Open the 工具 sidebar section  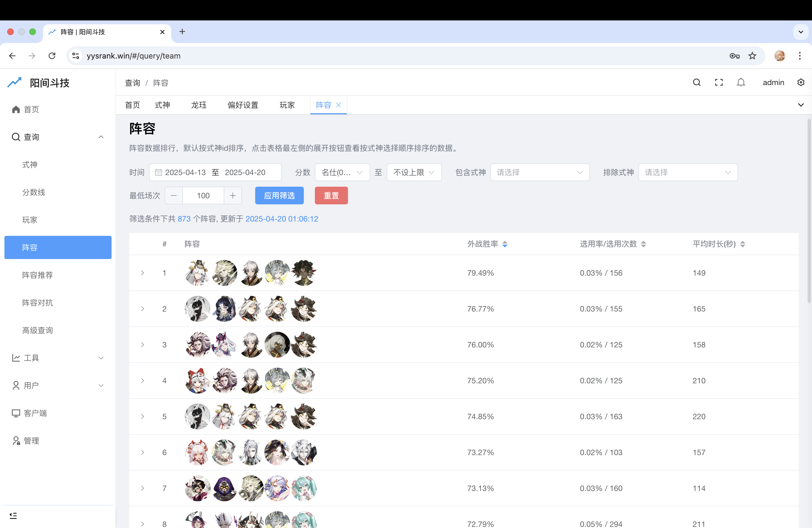pos(31,358)
